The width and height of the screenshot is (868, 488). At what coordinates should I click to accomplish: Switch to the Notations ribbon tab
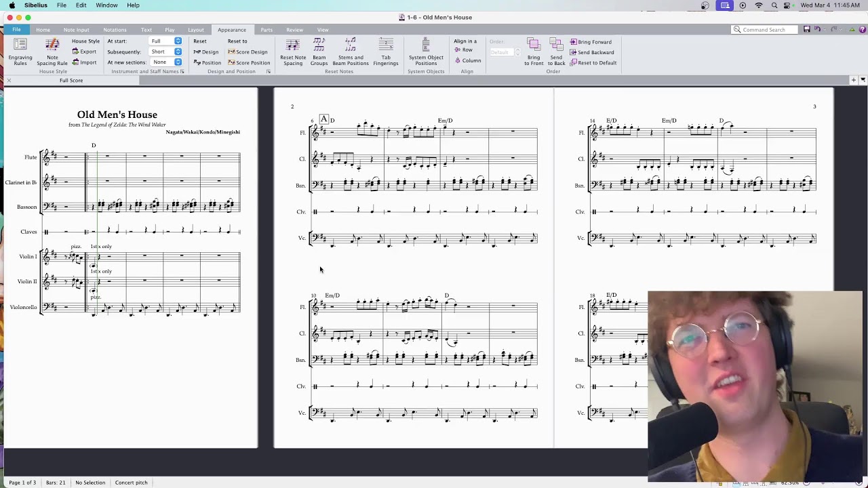[115, 30]
